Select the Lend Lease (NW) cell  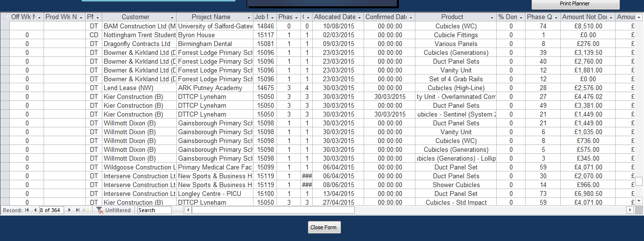pyautogui.click(x=139, y=88)
